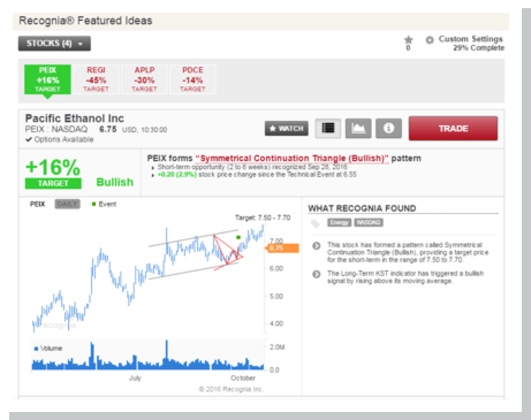This screenshot has width=531, height=420.
Task: Select the PEIX +16% target tab
Action: (47, 79)
